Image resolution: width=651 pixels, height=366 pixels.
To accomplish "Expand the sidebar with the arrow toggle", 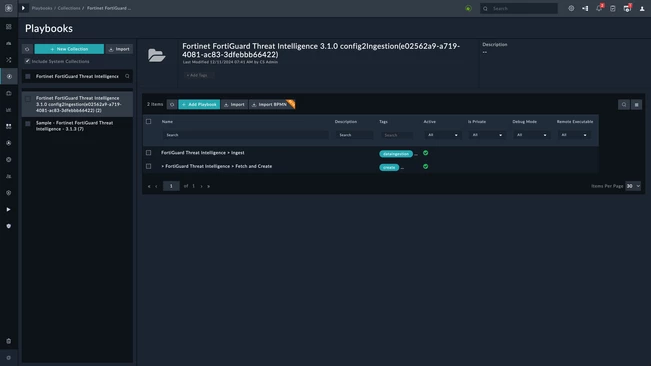I will point(23,8).
